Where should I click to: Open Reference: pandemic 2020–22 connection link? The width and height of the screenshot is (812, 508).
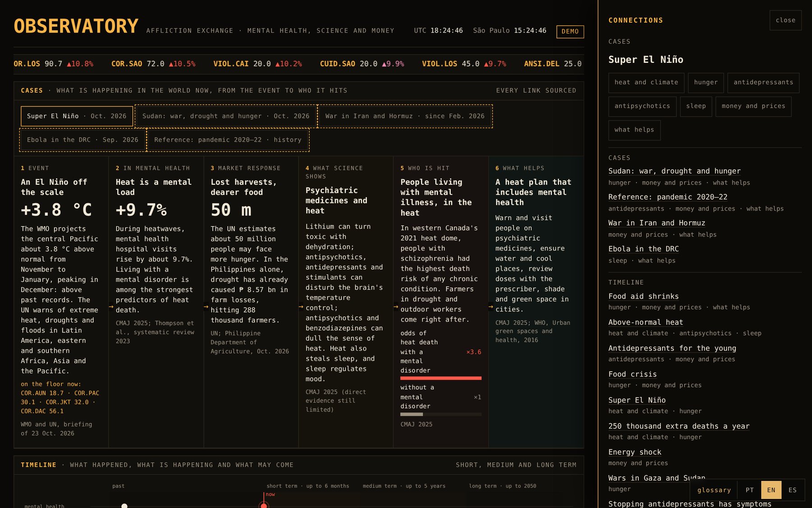tap(668, 197)
